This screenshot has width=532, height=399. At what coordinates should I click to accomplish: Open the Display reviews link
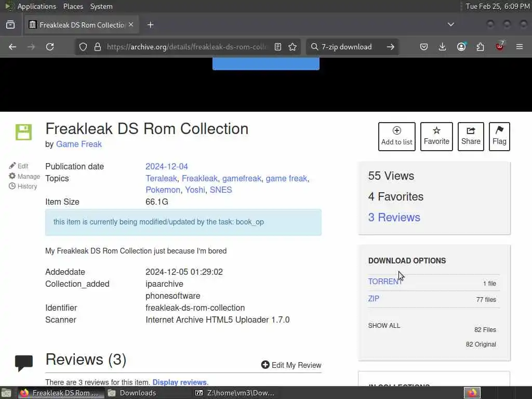tap(179, 382)
